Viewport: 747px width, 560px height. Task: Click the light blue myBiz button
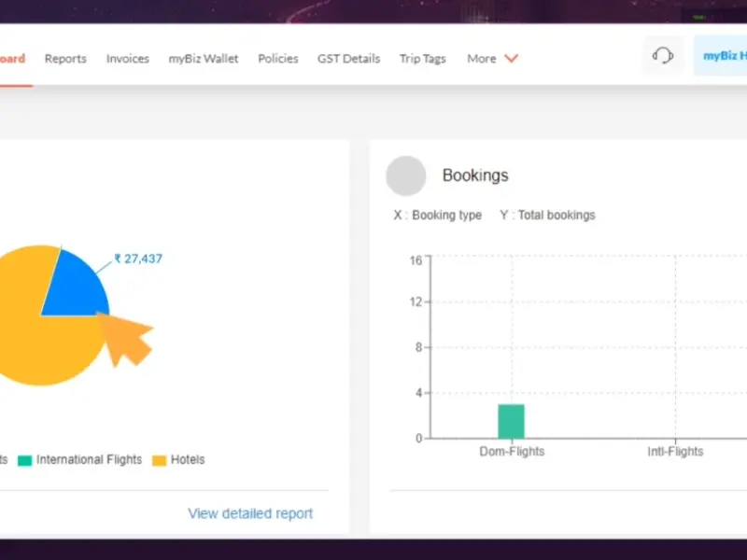(x=722, y=56)
